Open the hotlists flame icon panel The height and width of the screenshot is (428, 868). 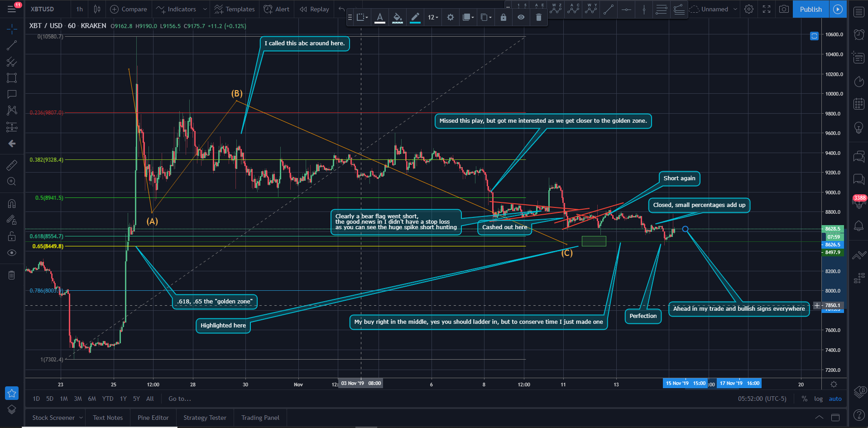[858, 81]
